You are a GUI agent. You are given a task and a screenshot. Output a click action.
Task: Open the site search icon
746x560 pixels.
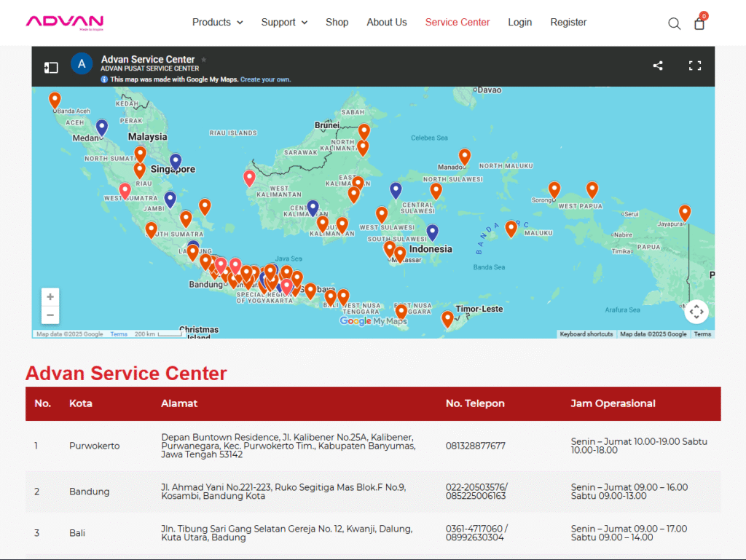point(674,23)
